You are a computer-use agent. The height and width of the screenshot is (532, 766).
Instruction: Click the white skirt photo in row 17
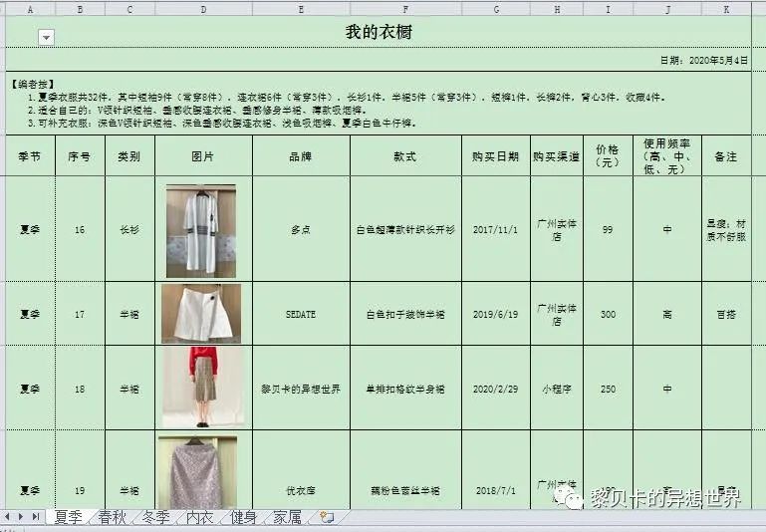pos(201,314)
